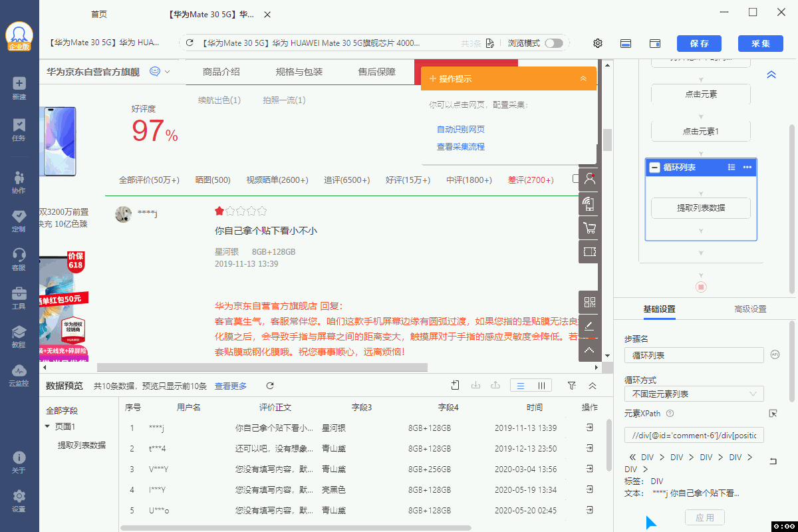Toggle the 浏览模式 switch
Viewport: 798px width, 532px height.
point(553,43)
